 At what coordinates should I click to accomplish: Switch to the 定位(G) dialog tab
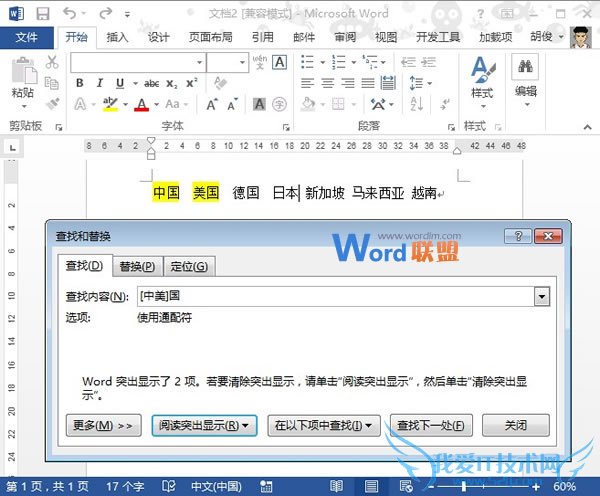pos(189,266)
